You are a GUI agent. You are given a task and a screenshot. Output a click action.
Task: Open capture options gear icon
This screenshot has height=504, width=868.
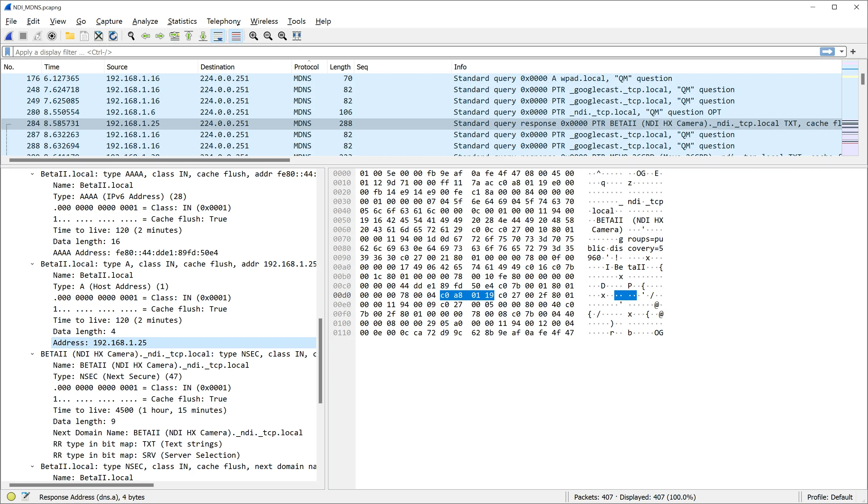pos(52,36)
